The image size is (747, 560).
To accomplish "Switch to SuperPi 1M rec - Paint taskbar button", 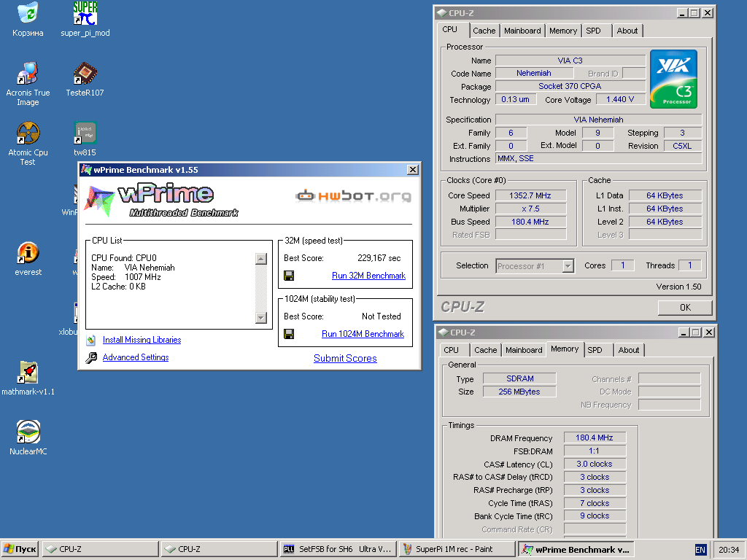I will tap(457, 549).
